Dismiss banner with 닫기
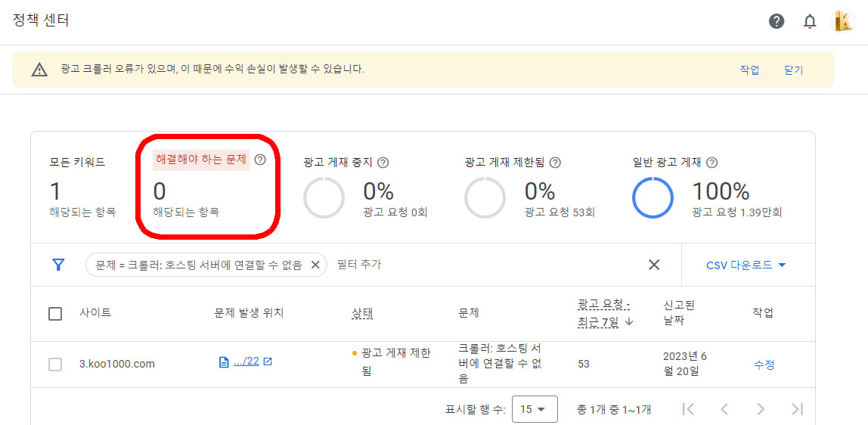 793,70
